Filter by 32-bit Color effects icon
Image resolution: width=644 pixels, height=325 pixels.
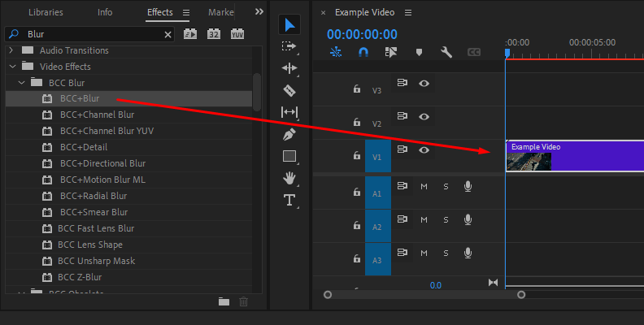(x=214, y=34)
